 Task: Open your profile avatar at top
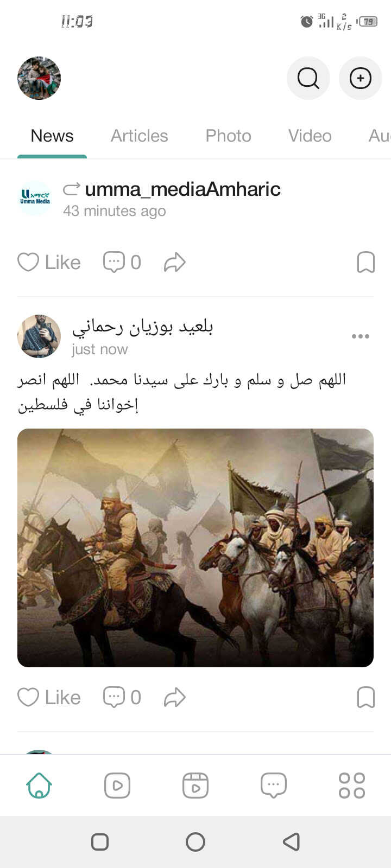[x=39, y=78]
